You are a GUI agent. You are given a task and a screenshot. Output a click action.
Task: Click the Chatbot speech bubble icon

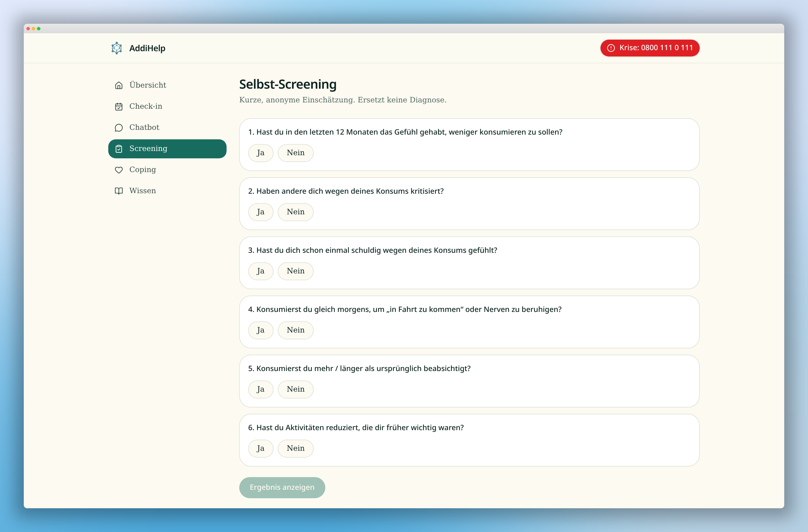[x=119, y=127]
